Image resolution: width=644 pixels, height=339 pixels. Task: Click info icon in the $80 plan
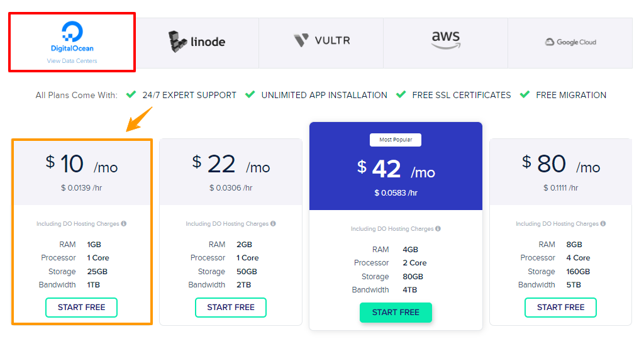(x=603, y=223)
